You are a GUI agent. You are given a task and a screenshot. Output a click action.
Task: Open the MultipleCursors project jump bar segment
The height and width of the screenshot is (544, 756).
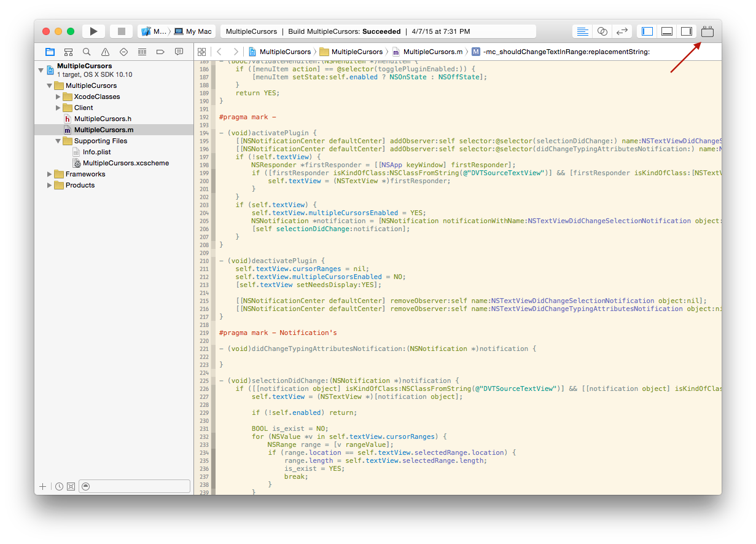point(280,52)
